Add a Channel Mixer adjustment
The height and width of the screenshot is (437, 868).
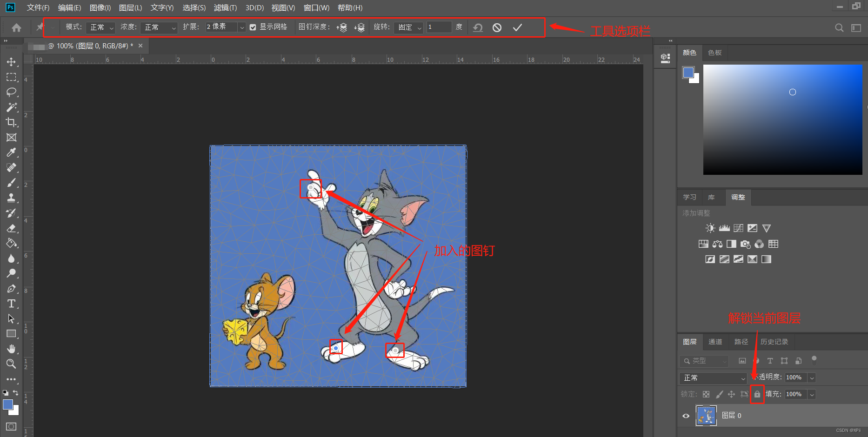759,244
